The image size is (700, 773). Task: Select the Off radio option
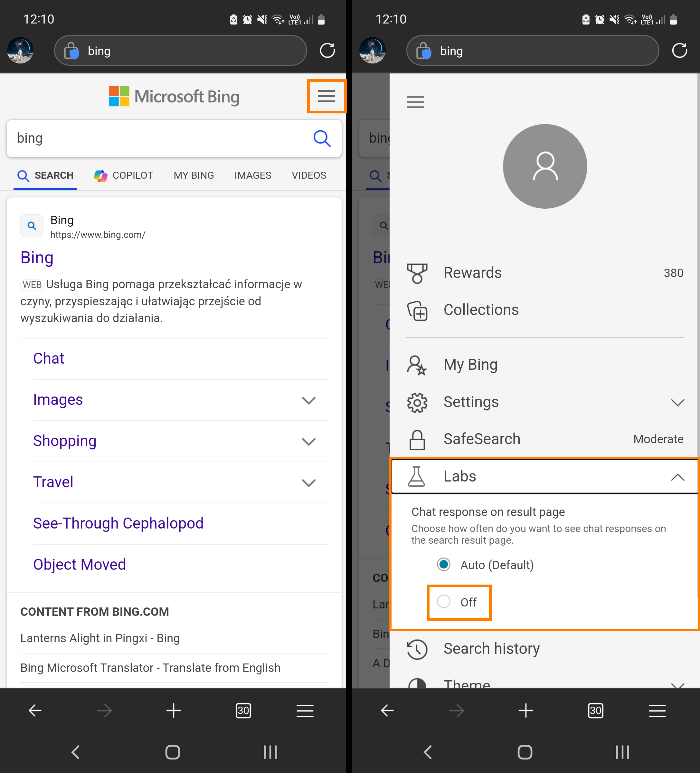point(444,601)
